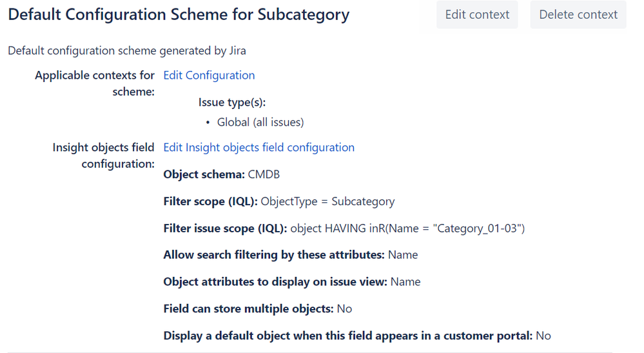Click the Name value after 'Allow search filtering'

403,255
